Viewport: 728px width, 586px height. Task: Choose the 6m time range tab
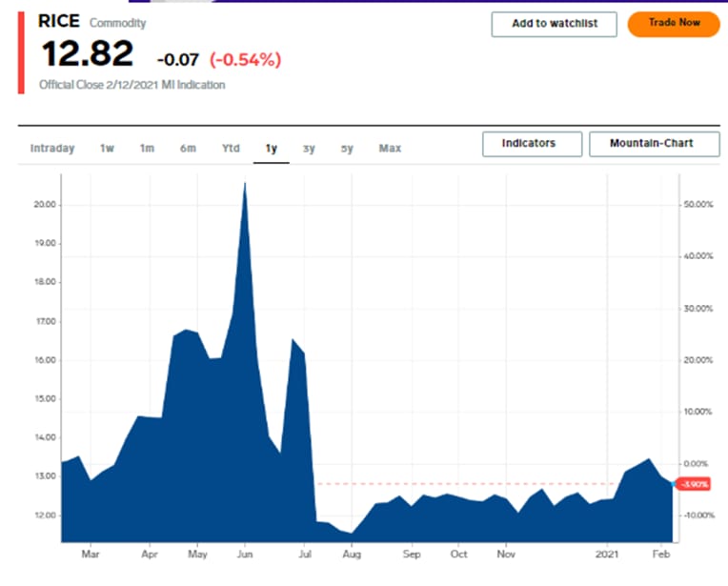coord(188,149)
